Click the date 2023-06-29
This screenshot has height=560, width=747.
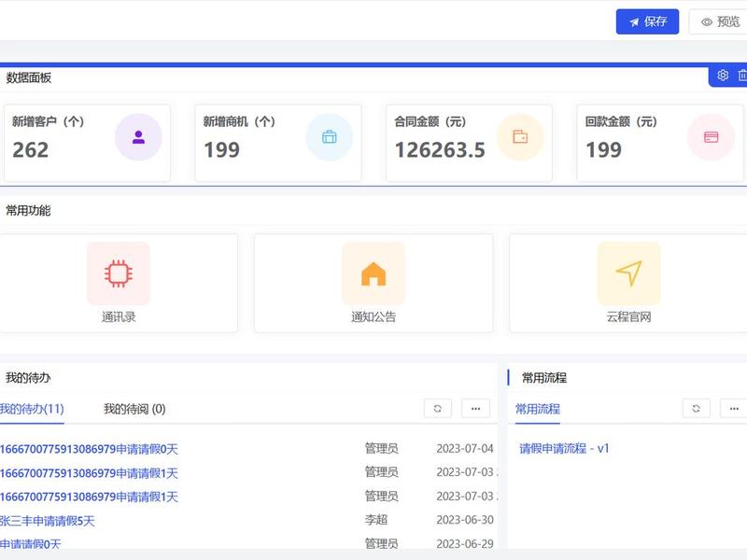(x=465, y=544)
